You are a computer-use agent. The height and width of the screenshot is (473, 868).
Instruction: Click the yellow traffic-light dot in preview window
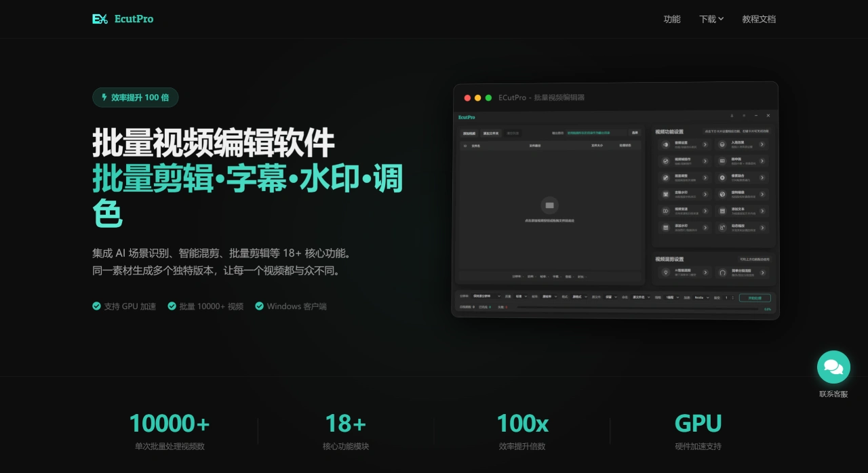point(477,98)
